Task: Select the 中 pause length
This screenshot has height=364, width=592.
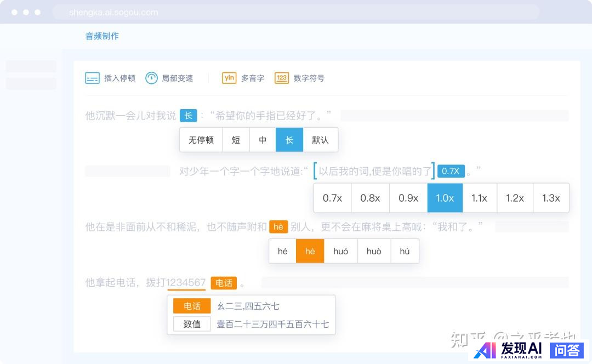Action: (x=263, y=140)
